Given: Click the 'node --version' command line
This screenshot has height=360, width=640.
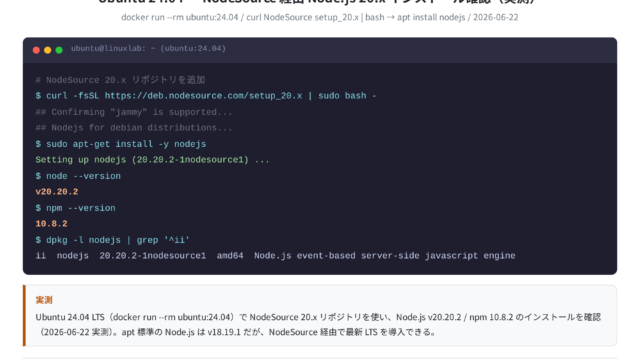Looking at the screenshot, I should (78, 176).
